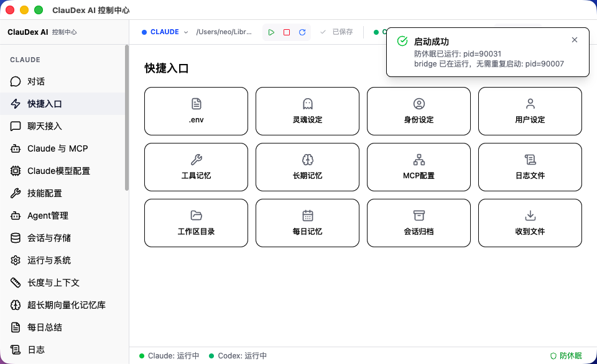Click the 工作区目录 folder icon
This screenshot has width=597, height=364.
(x=196, y=216)
